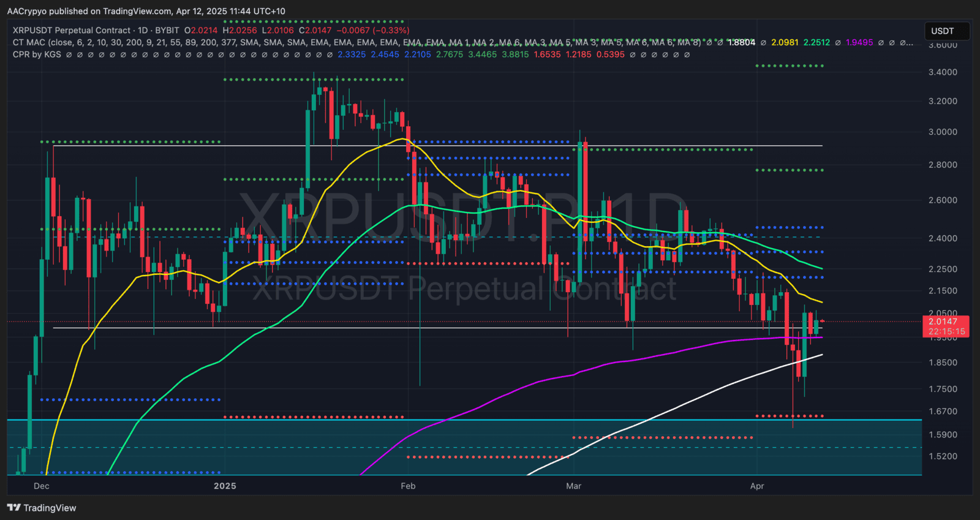Screen dimensions: 980x520
Task: Click the CPR value 1.2185
Action: 579,55
